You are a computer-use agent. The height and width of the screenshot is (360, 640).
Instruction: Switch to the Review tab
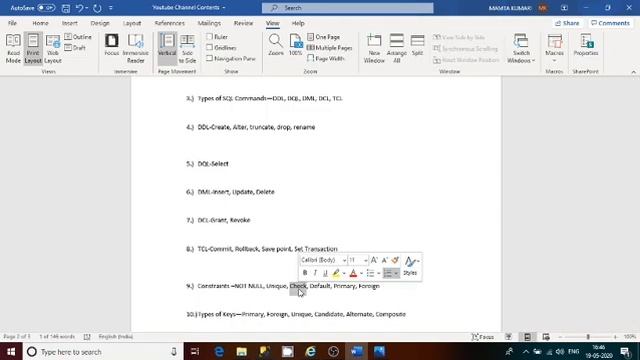click(243, 23)
